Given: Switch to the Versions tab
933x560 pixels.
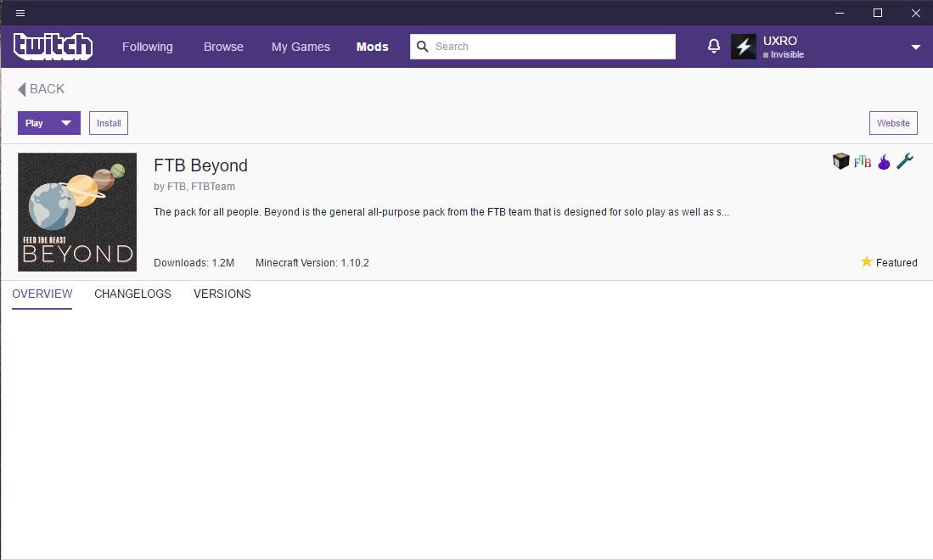Looking at the screenshot, I should click(x=222, y=294).
